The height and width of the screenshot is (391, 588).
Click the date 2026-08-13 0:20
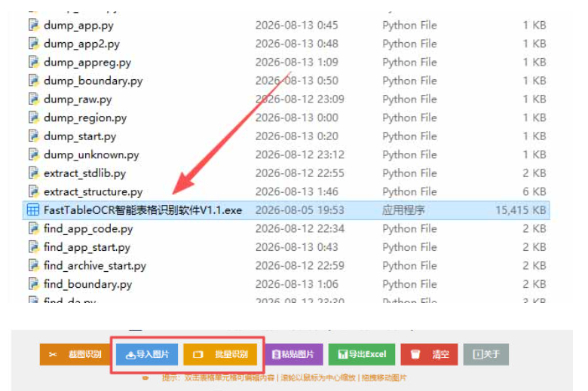click(x=296, y=136)
